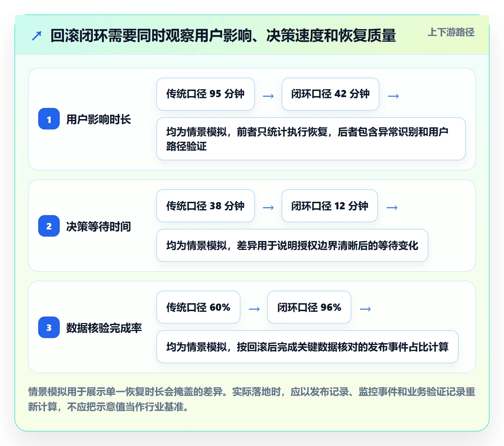Screen dimensions: 504x446
Task: Click the note about 前者只统计执行恢复
Action: [311, 139]
